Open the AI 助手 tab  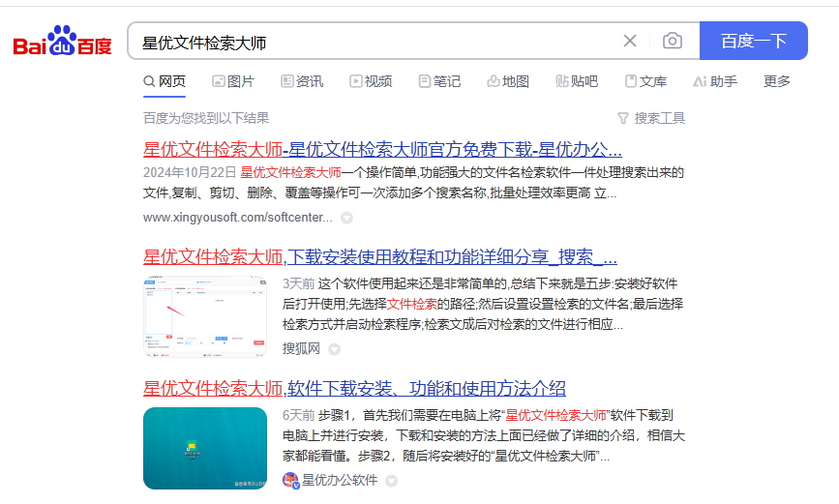point(715,81)
